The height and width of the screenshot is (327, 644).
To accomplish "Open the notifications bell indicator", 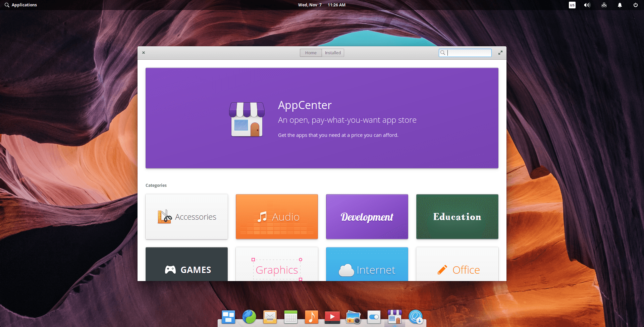I will [x=620, y=5].
